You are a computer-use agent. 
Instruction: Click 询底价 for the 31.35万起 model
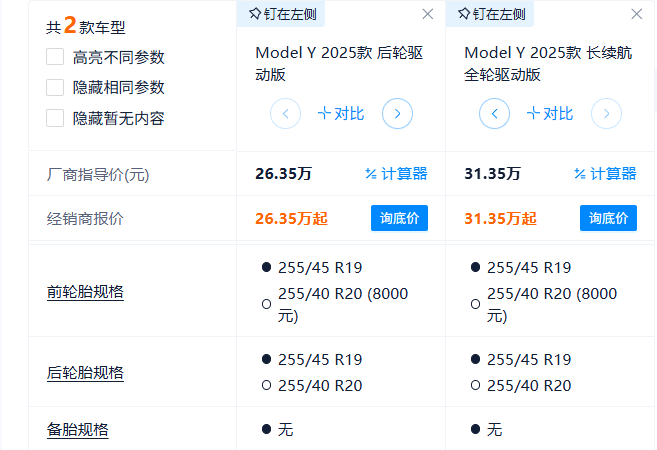tap(608, 218)
